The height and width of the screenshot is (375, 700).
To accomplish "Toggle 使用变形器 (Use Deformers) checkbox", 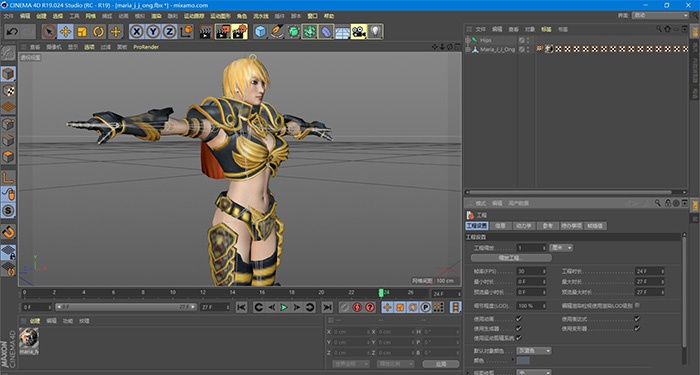I will 637,329.
